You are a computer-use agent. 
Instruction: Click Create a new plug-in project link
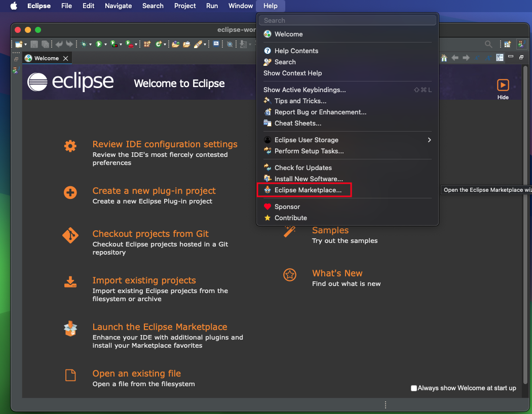click(154, 191)
